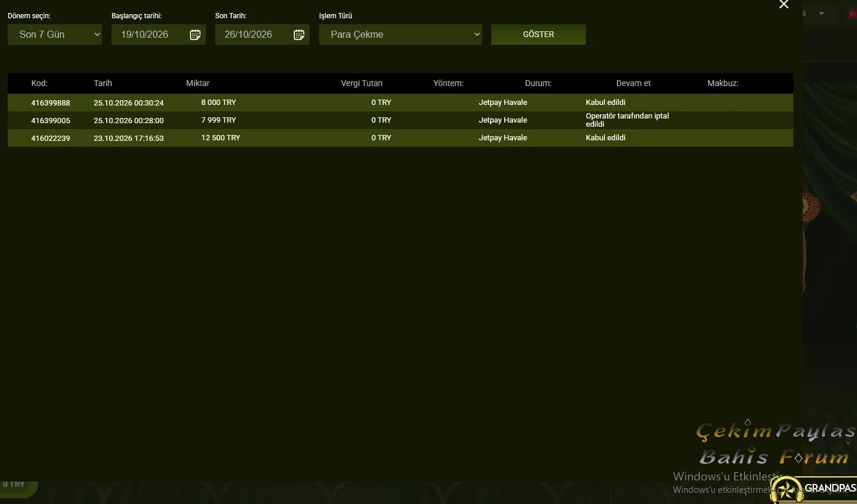This screenshot has width=857, height=504.
Task: Click date 25.10.2026 00:30:24
Action: pyautogui.click(x=129, y=103)
